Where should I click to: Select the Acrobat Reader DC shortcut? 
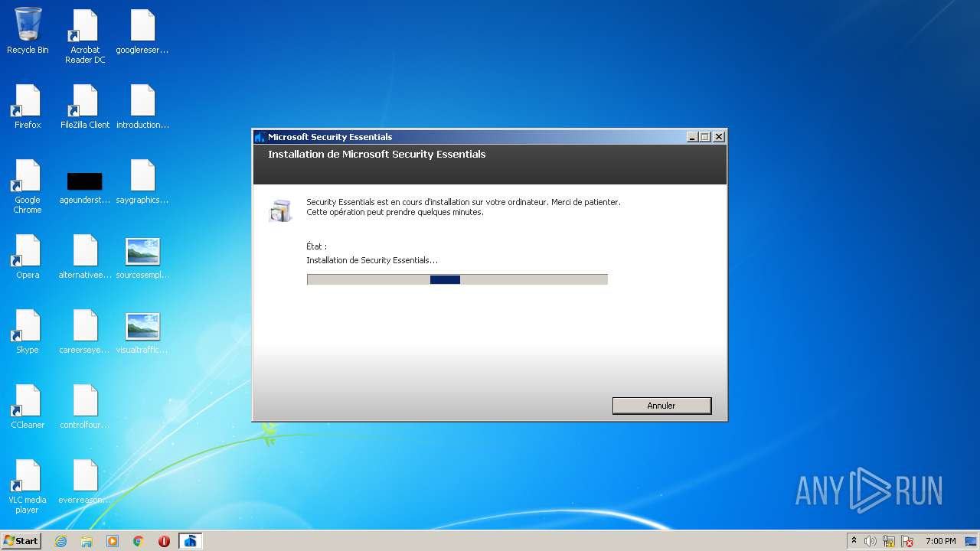pyautogui.click(x=85, y=37)
